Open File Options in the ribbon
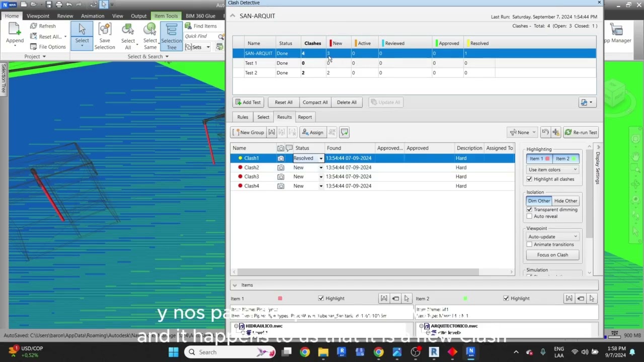The image size is (644, 362). 48,47
